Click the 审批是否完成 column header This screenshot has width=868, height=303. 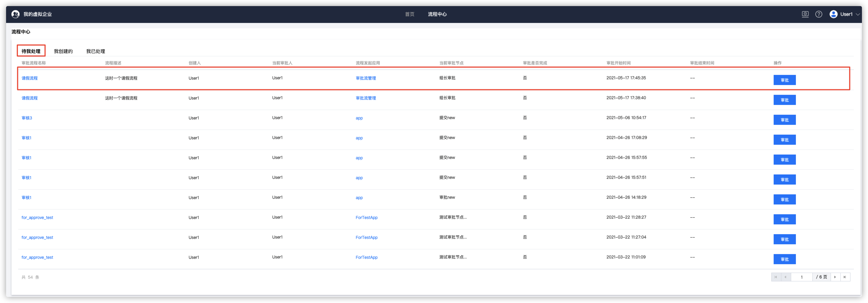[x=535, y=63]
